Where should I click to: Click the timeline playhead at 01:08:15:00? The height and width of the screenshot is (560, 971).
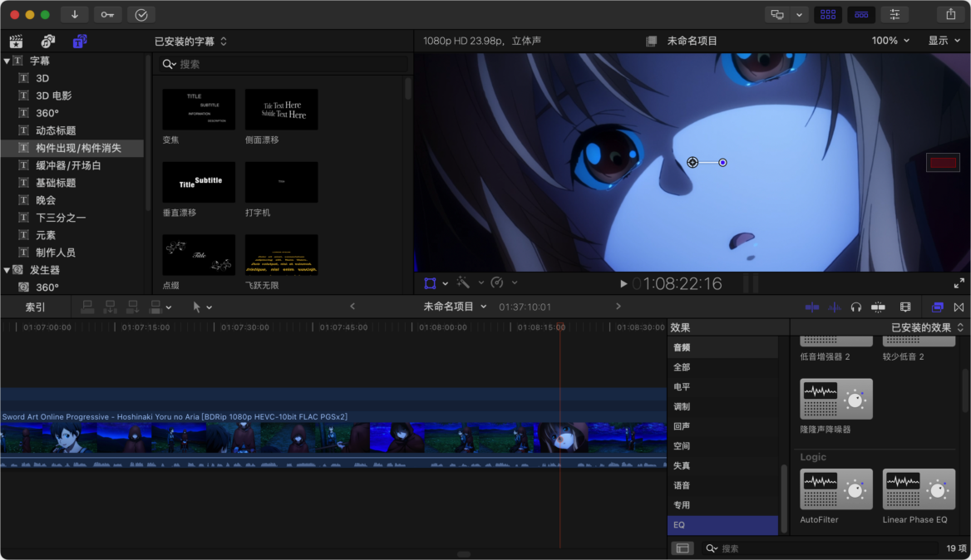click(x=560, y=327)
